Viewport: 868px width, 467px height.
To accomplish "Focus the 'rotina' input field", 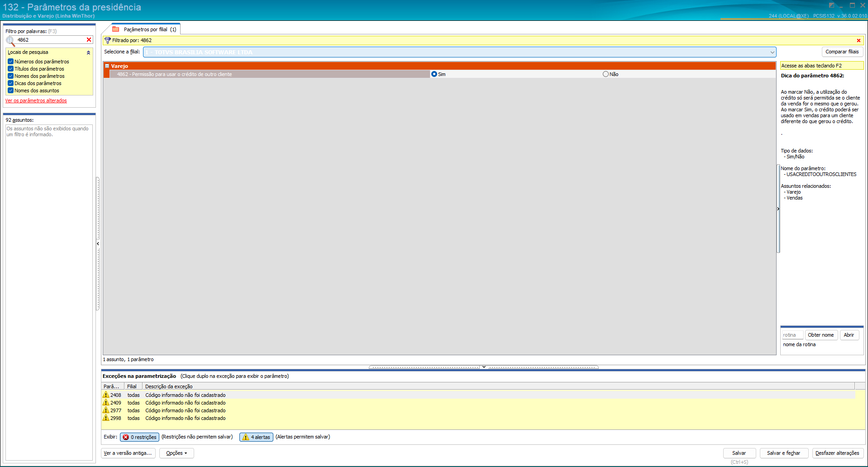I will (x=792, y=335).
